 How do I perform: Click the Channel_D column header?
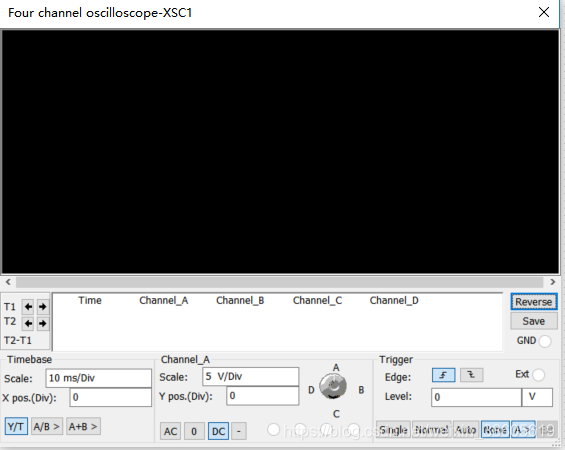pyautogui.click(x=394, y=300)
